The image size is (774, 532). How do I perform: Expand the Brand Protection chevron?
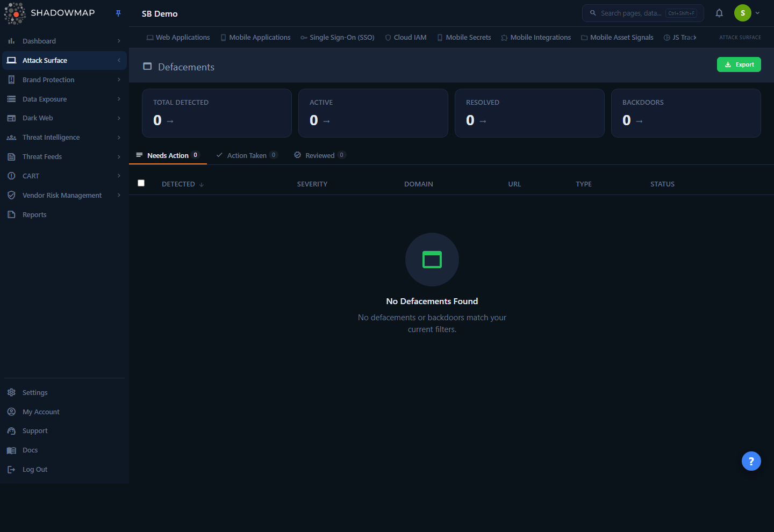click(119, 80)
